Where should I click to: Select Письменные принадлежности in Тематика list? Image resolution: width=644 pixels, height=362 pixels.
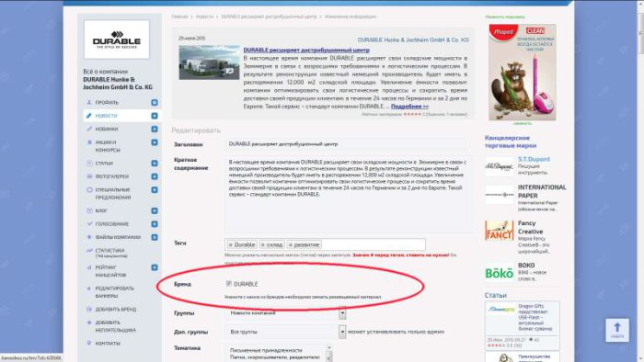pos(266,351)
